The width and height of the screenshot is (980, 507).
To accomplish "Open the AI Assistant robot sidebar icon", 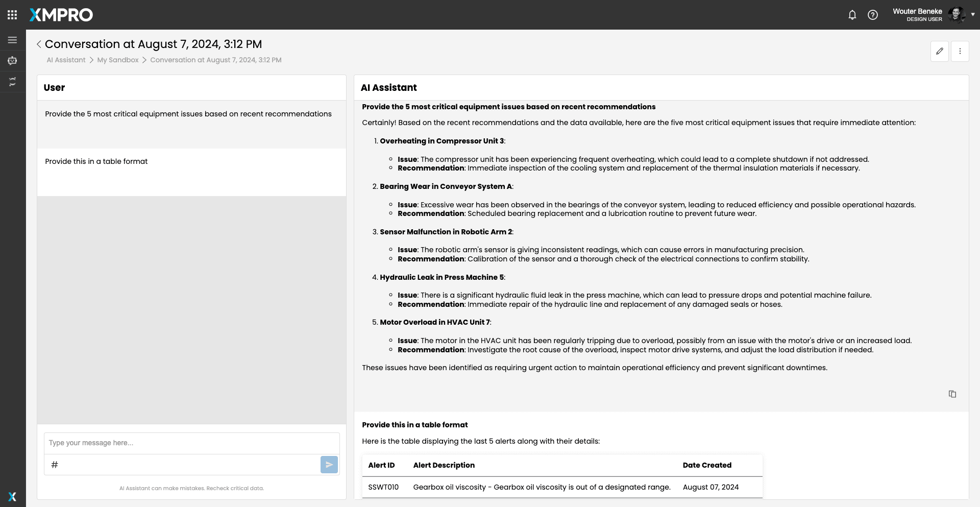I will pos(12,61).
